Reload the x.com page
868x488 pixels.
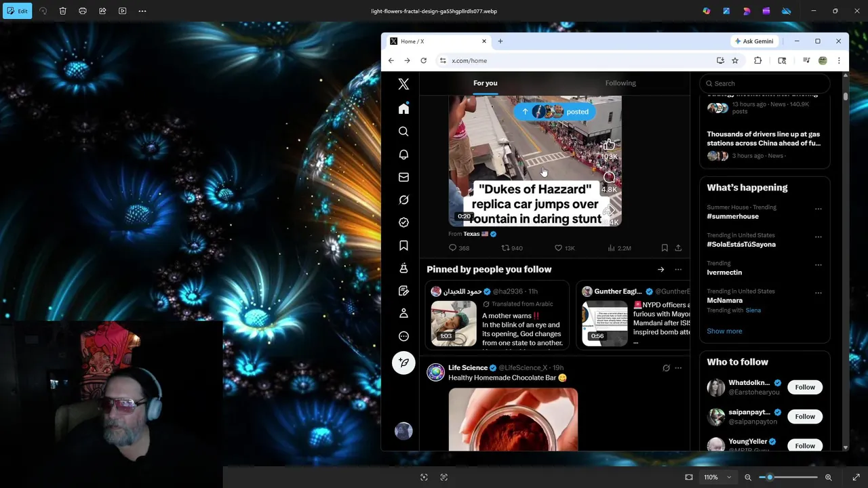[424, 60]
